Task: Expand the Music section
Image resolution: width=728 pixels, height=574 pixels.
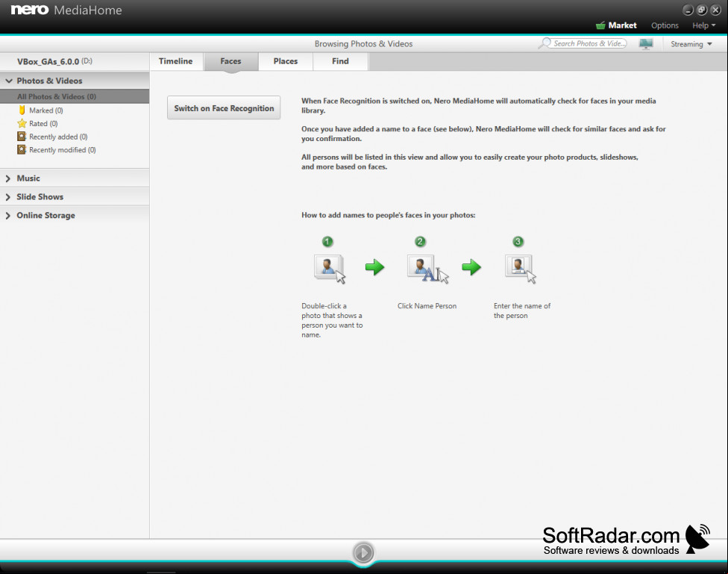Action: click(x=8, y=178)
